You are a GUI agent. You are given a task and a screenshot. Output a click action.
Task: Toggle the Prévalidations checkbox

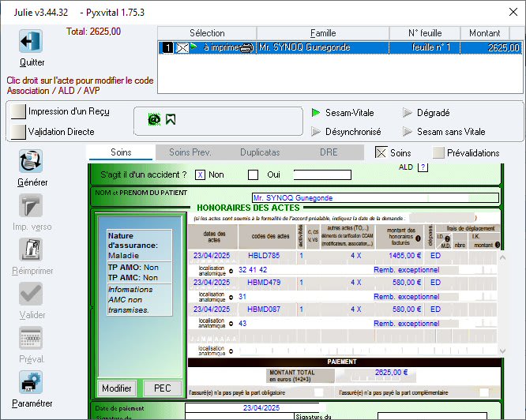(x=438, y=153)
